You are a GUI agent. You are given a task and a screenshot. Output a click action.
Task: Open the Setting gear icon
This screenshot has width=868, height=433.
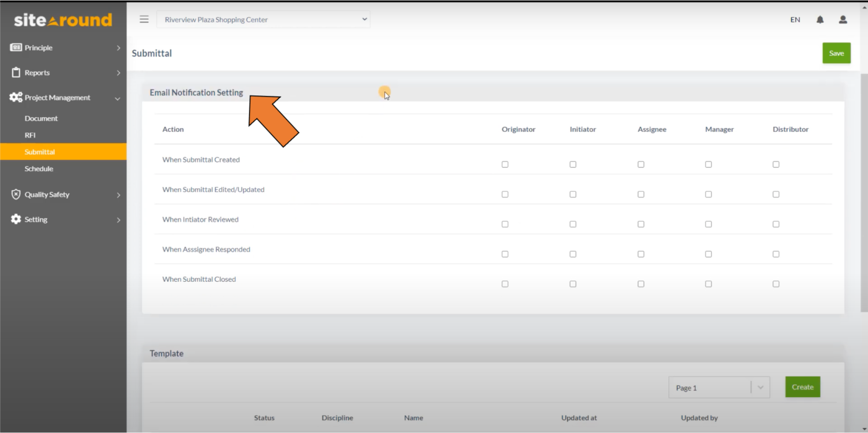pos(15,219)
